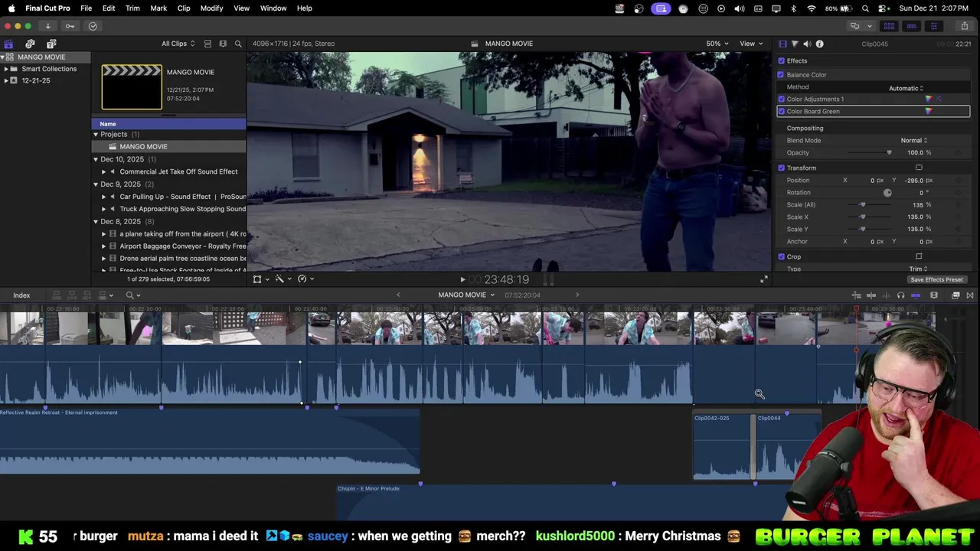
Task: Adjust the Scale (All) slider
Action: (x=862, y=205)
